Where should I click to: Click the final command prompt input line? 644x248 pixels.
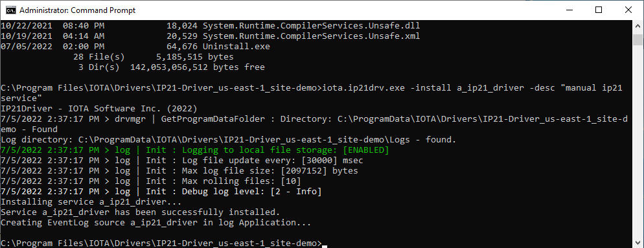point(163,243)
